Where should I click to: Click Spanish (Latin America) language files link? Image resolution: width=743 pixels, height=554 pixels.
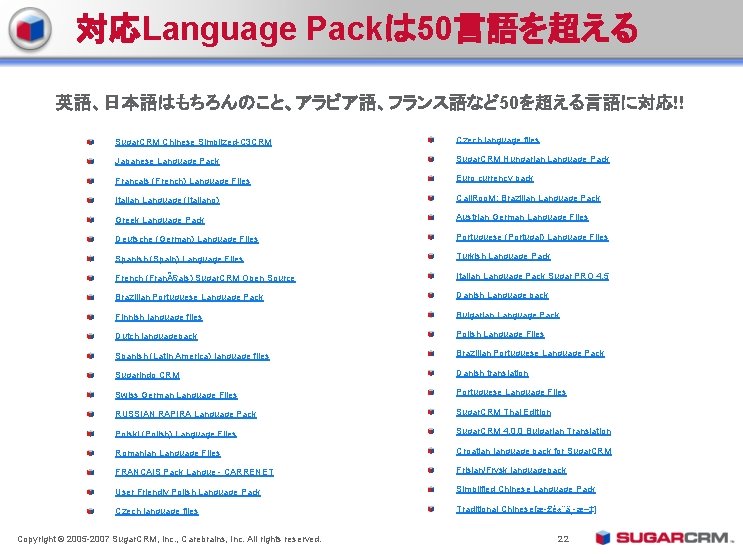(192, 356)
